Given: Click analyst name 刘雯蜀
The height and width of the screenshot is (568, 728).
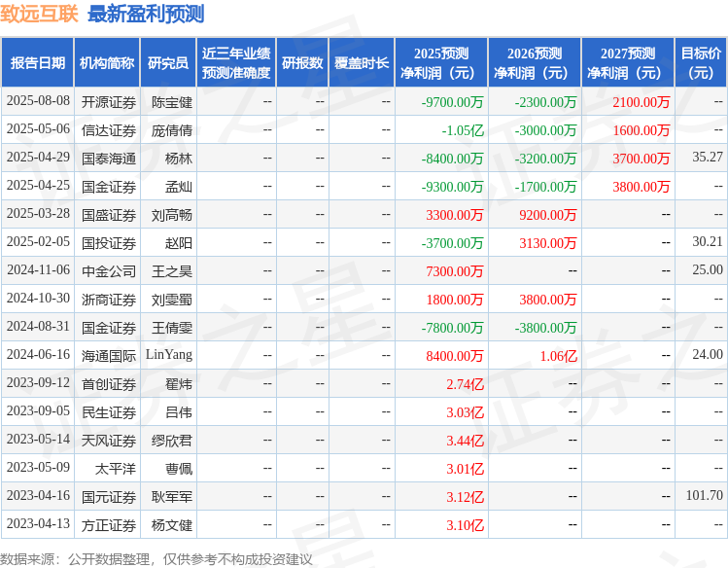Looking at the screenshot, I should pyautogui.click(x=172, y=300).
